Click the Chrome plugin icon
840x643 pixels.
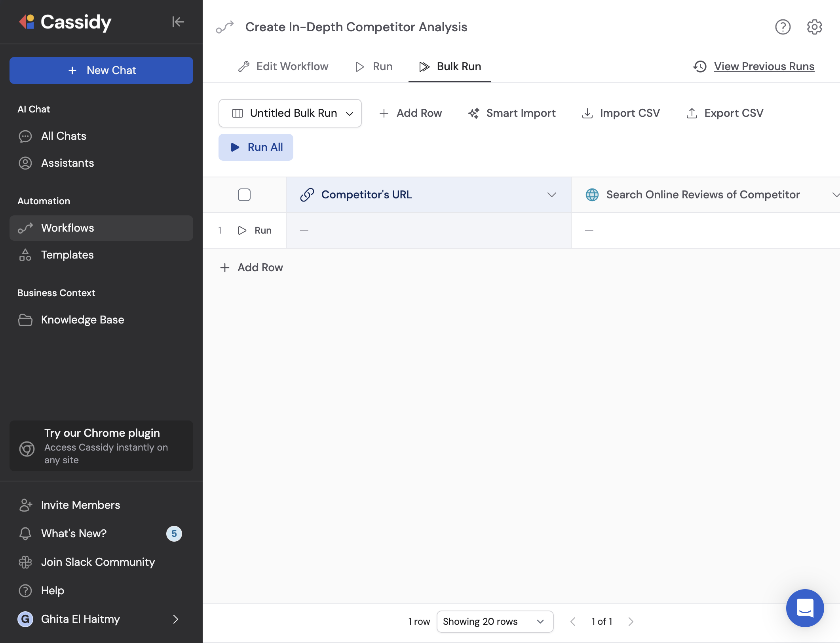click(27, 449)
